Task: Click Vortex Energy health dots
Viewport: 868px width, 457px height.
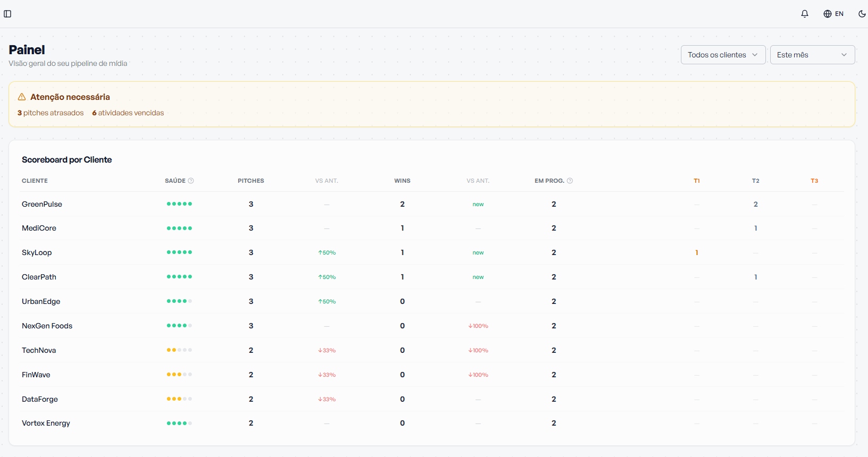Action: point(179,423)
